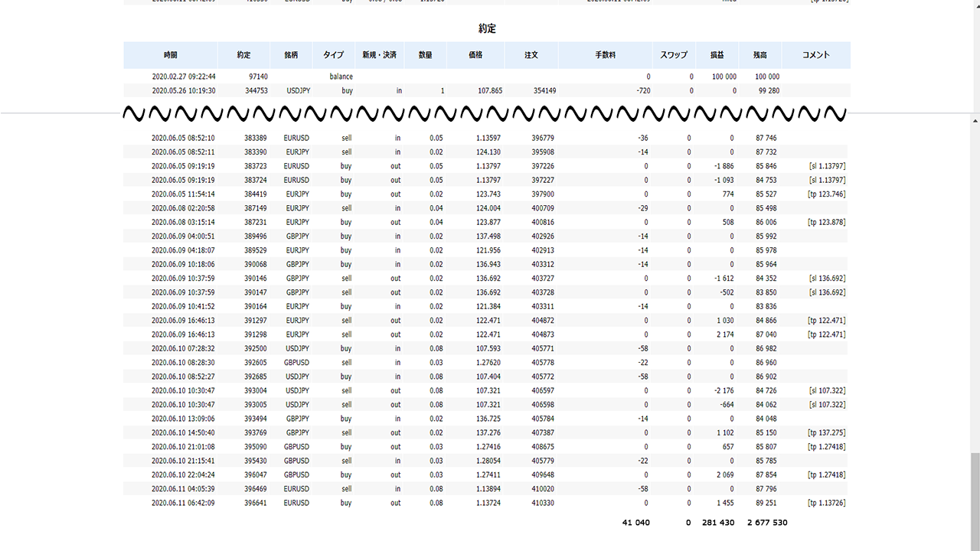Click the 価格 column header
The image size is (980, 551).
tap(475, 55)
